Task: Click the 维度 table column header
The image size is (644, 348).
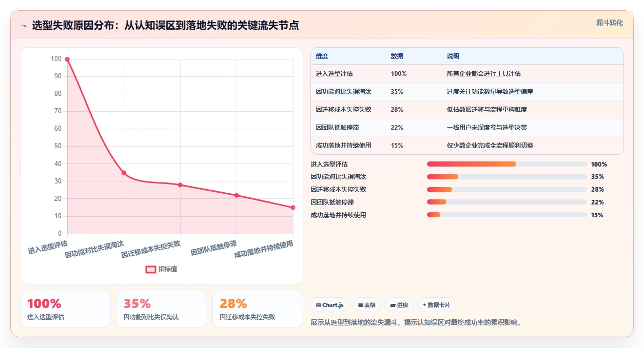Action: point(322,56)
